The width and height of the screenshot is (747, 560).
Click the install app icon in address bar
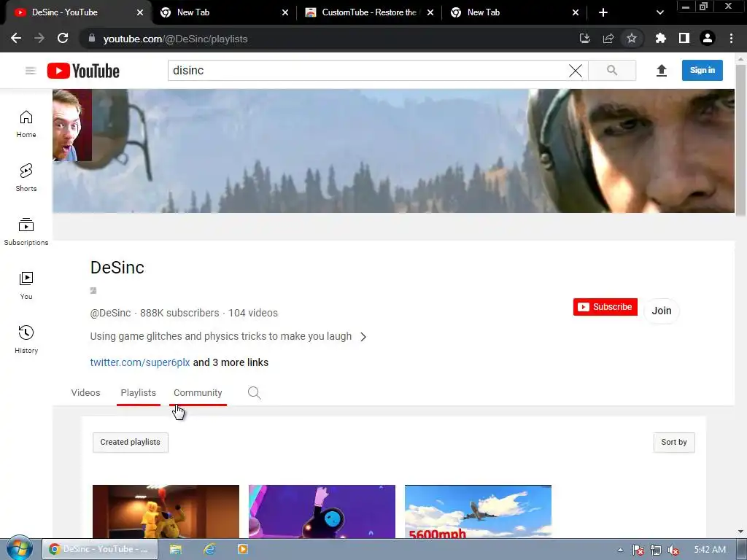585,39
